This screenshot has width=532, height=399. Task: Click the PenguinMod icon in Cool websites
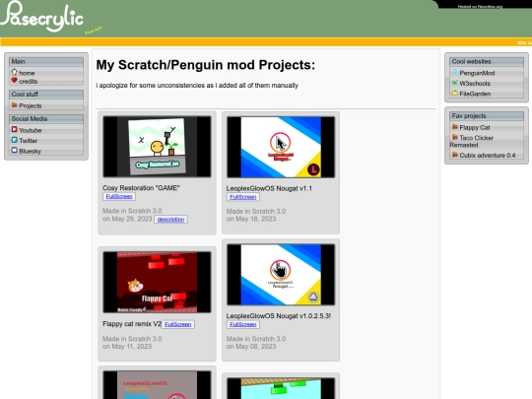454,72
